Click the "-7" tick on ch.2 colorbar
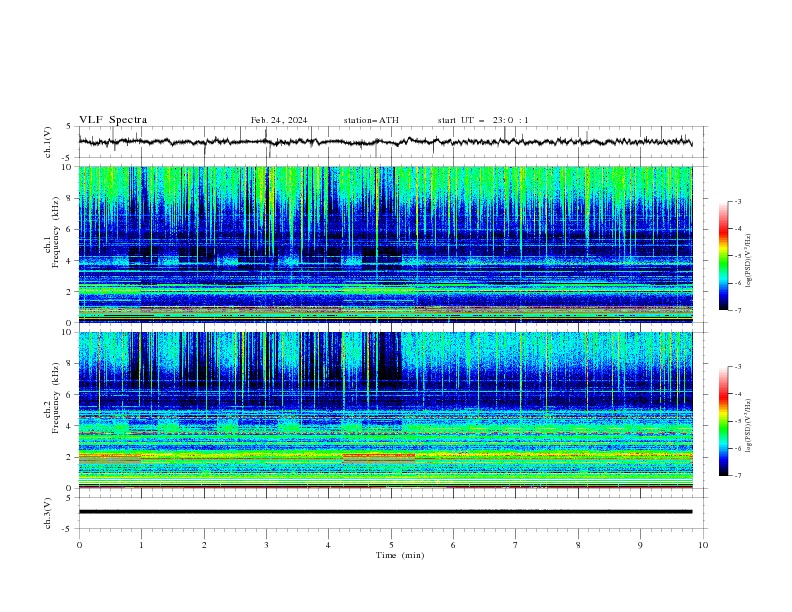 click(x=737, y=476)
